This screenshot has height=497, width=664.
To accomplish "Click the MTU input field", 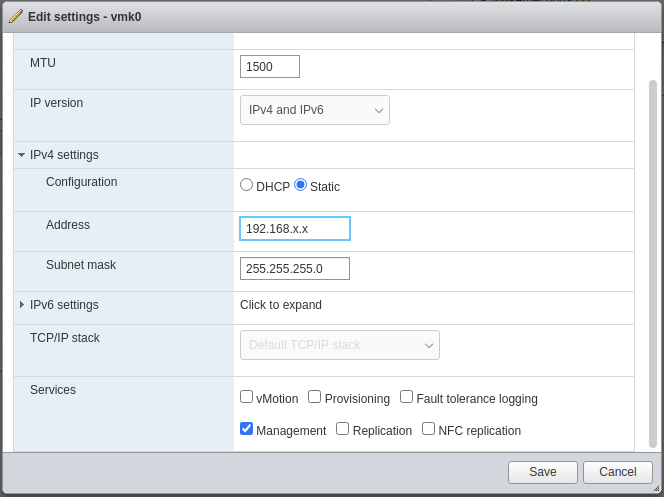I will [x=270, y=66].
